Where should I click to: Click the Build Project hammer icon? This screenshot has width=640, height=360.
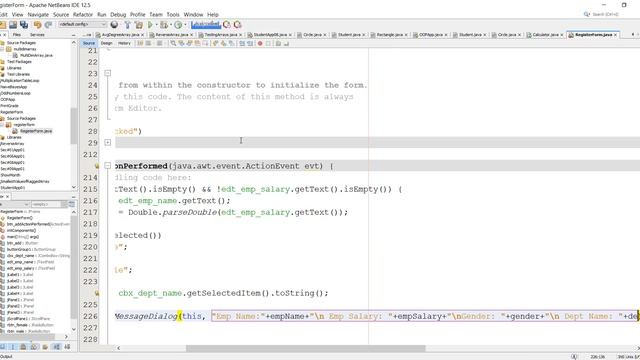127,25
